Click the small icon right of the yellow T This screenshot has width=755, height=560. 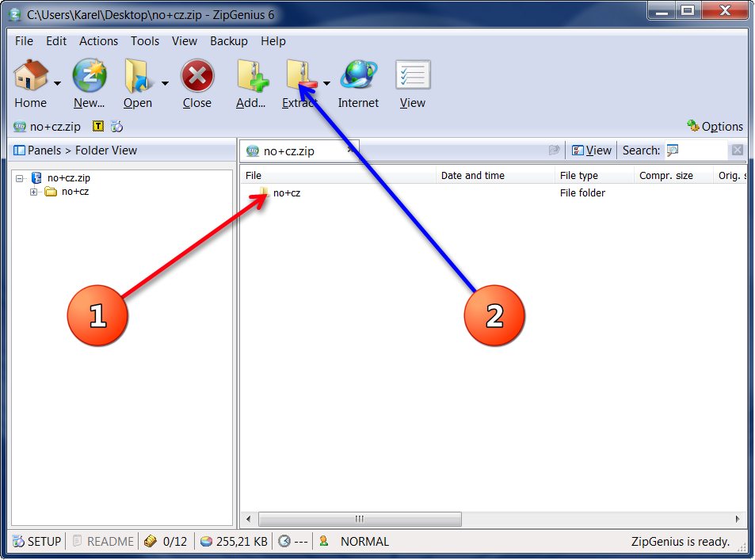point(117,127)
